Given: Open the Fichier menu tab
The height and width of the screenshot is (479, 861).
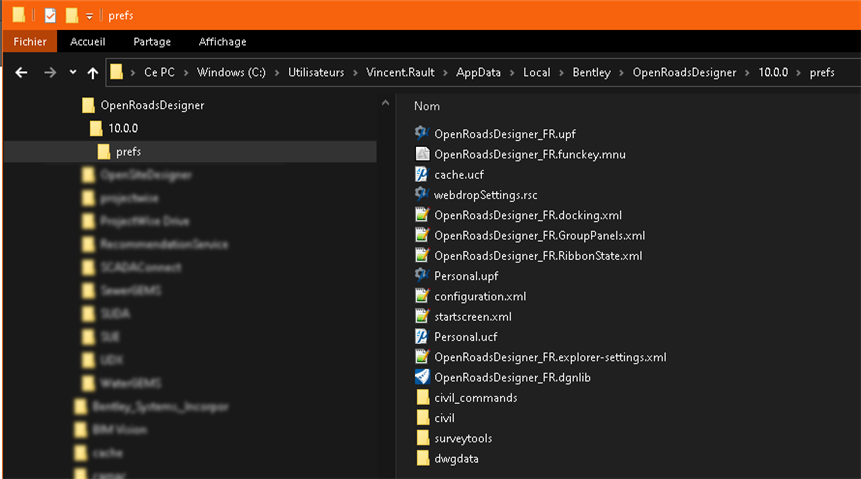Looking at the screenshot, I should [x=30, y=42].
